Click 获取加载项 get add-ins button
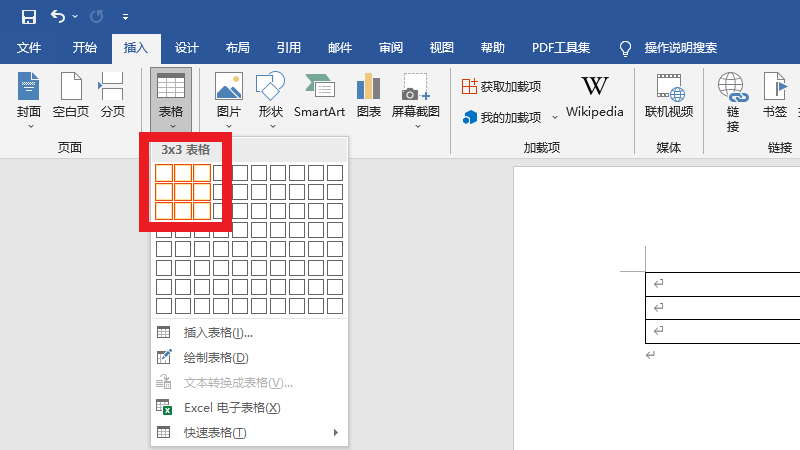 click(501, 87)
